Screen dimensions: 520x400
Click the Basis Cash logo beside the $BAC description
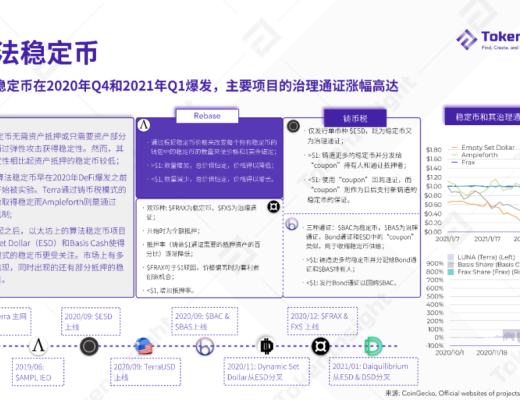(x=292, y=224)
